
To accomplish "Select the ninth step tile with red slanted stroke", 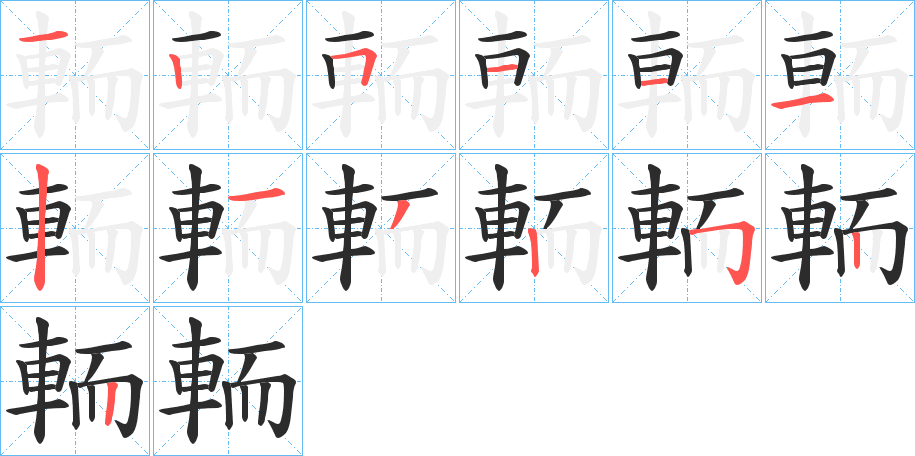I will tap(381, 228).
